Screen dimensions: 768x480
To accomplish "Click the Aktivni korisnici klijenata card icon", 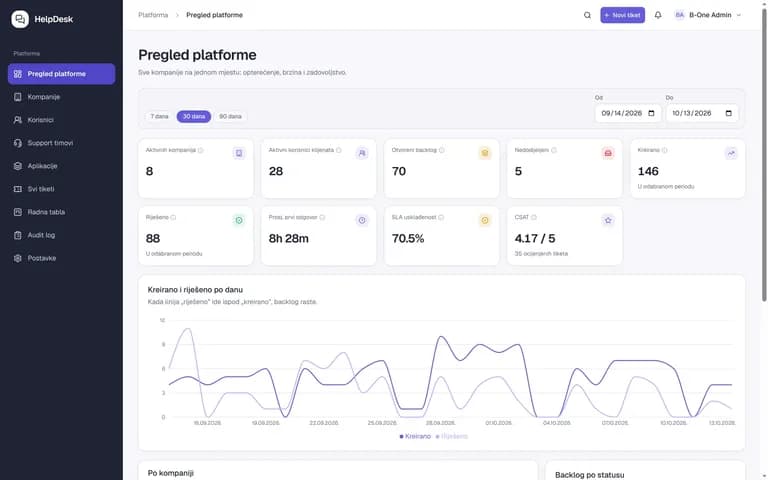I will click(362, 153).
